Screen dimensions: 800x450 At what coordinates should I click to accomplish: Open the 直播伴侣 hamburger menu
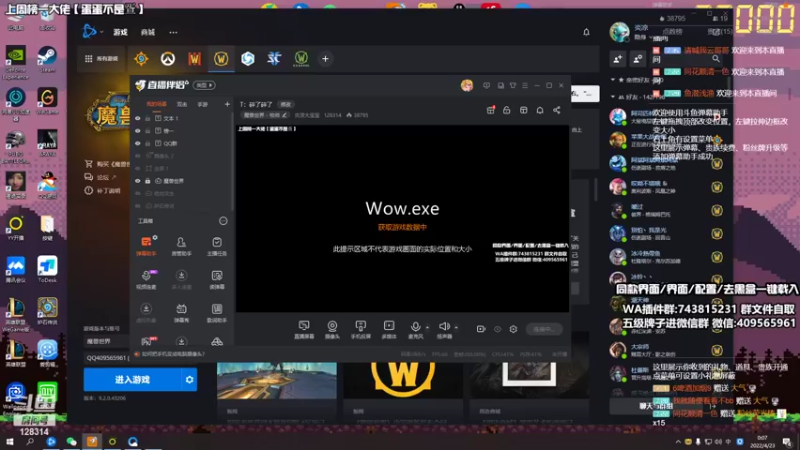pyautogui.click(x=525, y=85)
